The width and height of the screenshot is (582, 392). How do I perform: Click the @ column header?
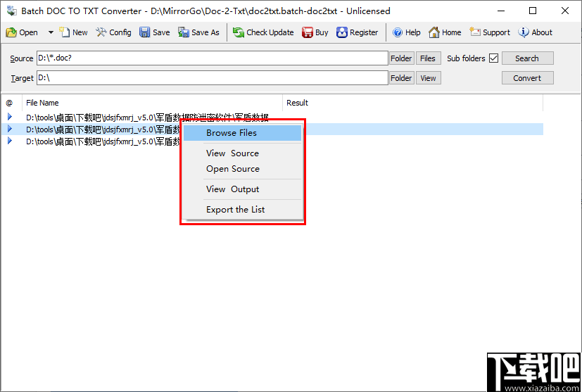point(10,103)
